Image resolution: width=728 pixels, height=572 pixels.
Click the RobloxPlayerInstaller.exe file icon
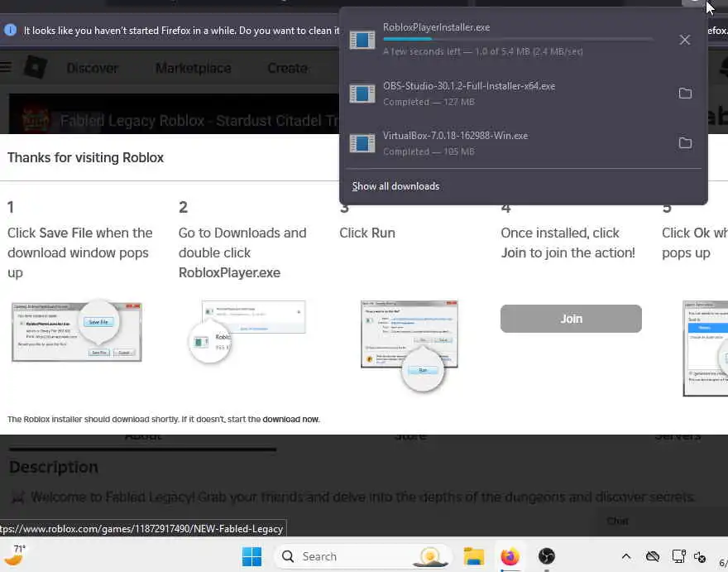pyautogui.click(x=362, y=40)
